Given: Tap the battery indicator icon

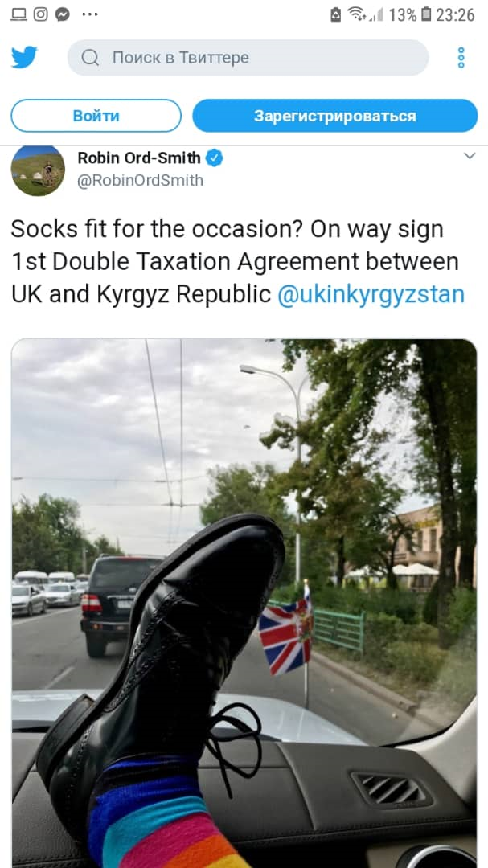Looking at the screenshot, I should tap(425, 14).
